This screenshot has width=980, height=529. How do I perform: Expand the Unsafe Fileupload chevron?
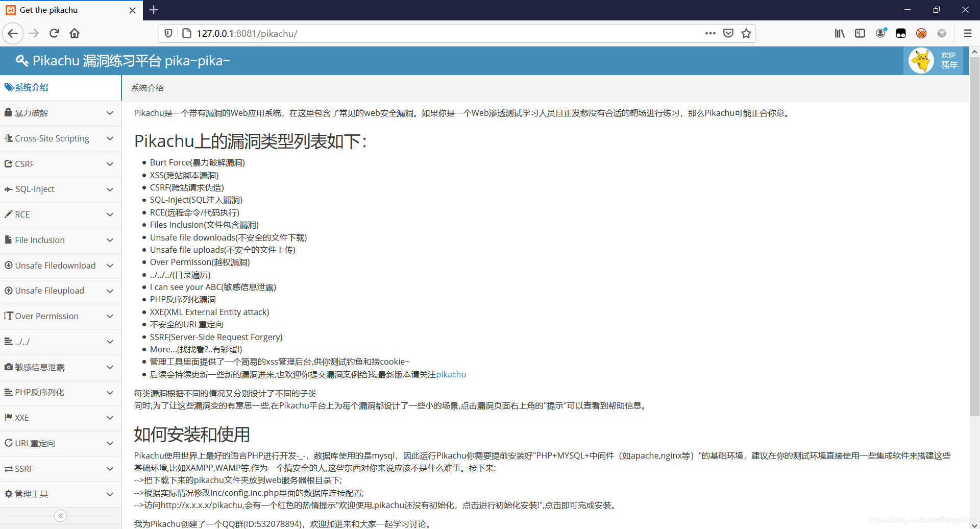110,291
